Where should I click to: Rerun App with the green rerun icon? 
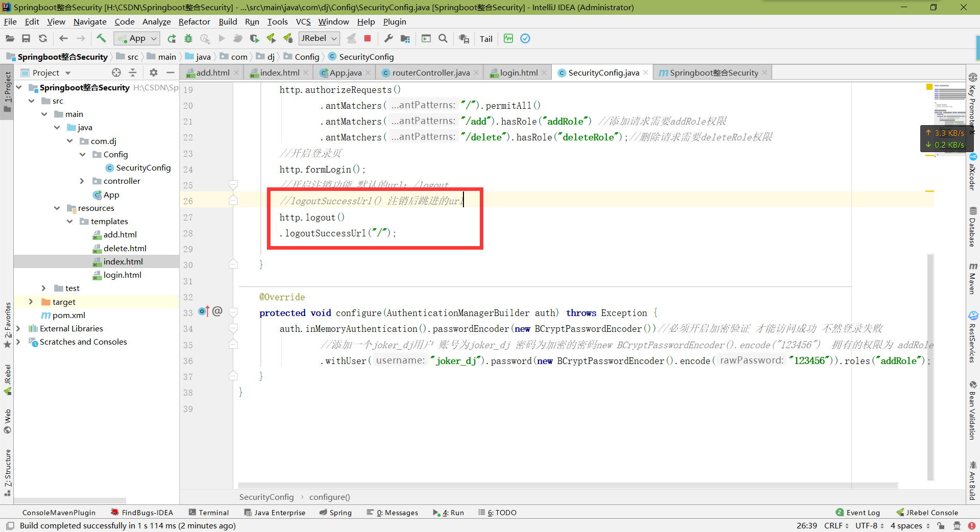pos(171,38)
